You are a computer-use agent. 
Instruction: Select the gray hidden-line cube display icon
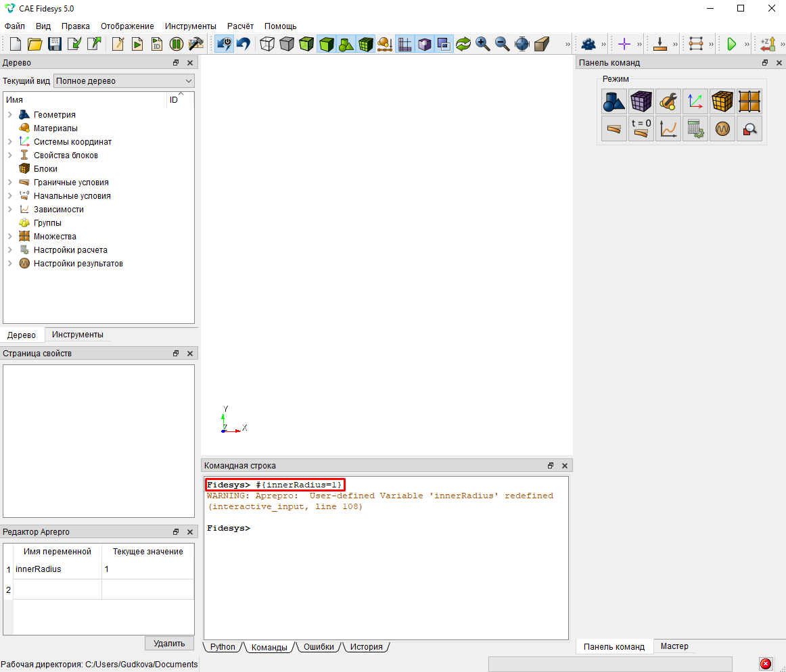[x=287, y=44]
